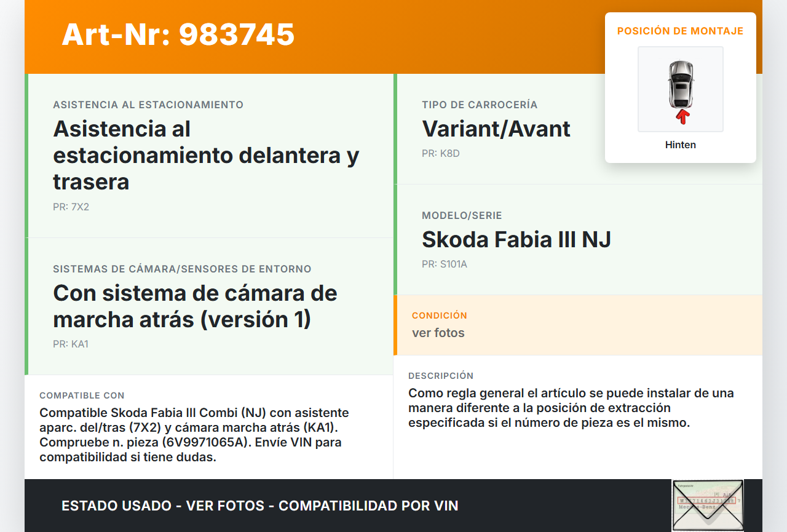Click the 'COMPATIBLE CON' label

[82, 395]
